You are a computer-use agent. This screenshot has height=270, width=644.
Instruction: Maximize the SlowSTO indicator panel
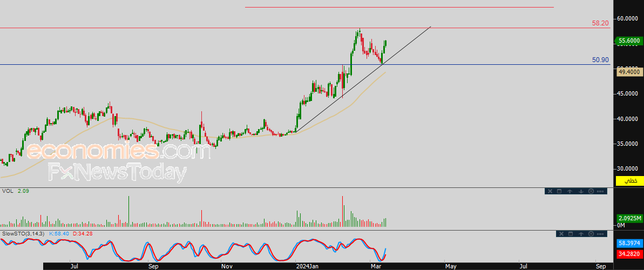pos(571,234)
